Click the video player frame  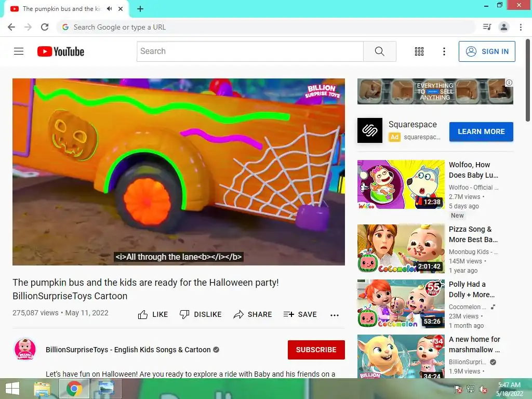coord(179,171)
